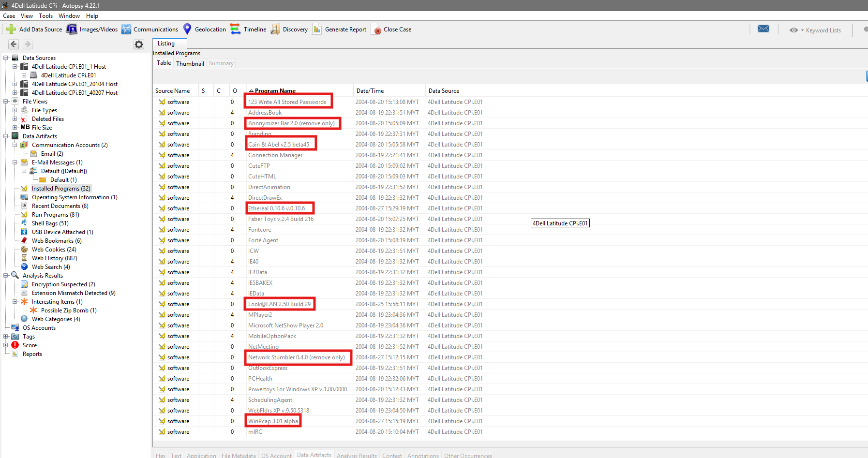The height and width of the screenshot is (458, 868).
Task: Select the mIRC program row
Action: tap(510, 432)
